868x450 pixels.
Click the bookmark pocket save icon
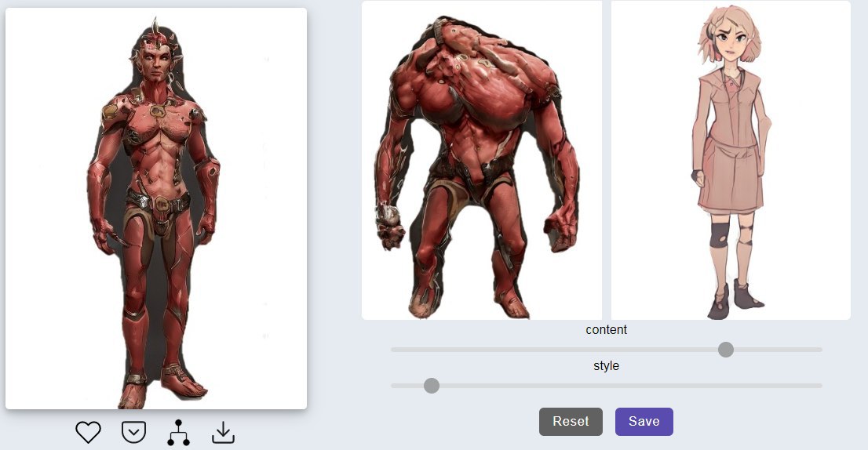(133, 432)
